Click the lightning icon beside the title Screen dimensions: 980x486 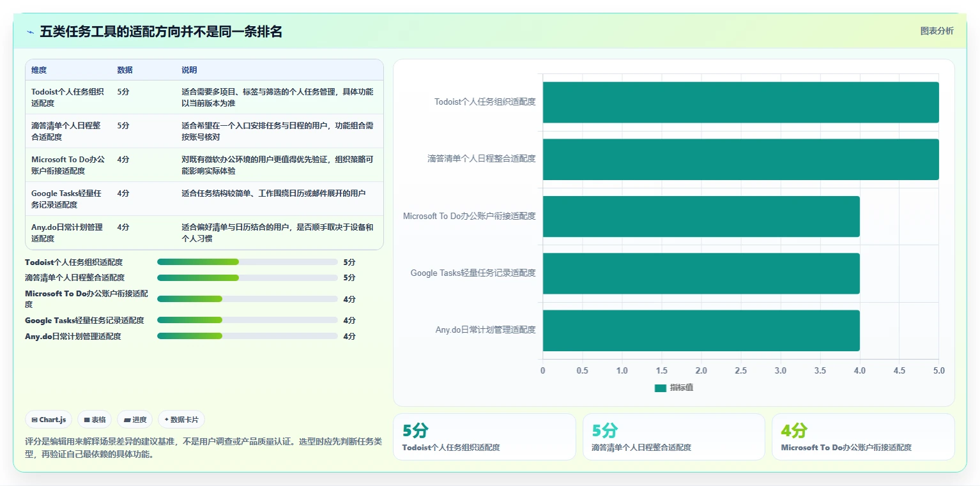[30, 32]
